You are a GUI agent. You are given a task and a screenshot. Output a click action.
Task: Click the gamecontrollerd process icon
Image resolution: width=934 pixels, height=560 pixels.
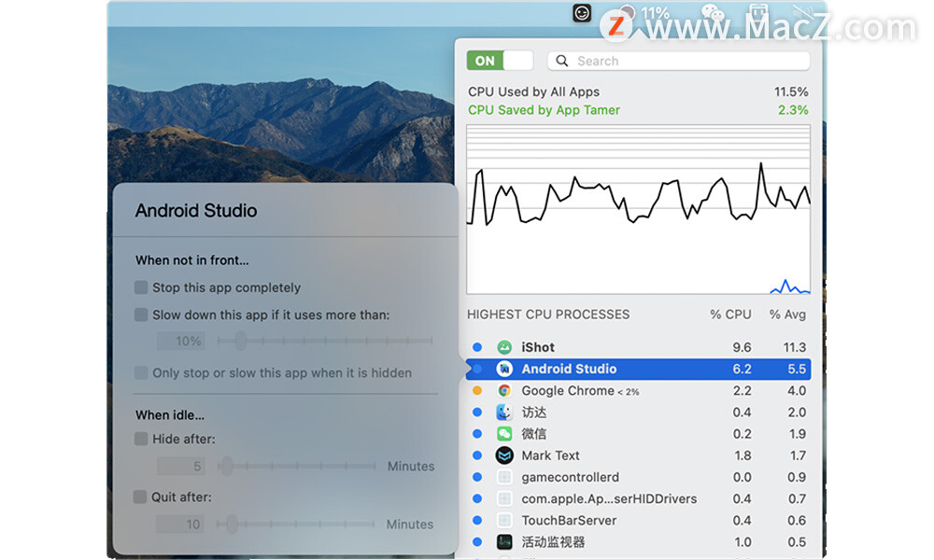(x=504, y=477)
